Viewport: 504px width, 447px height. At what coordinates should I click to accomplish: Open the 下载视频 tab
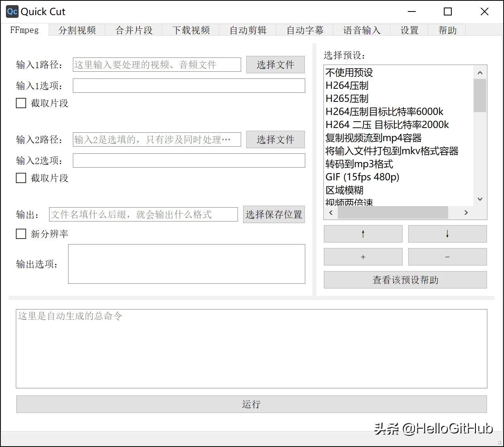click(191, 30)
